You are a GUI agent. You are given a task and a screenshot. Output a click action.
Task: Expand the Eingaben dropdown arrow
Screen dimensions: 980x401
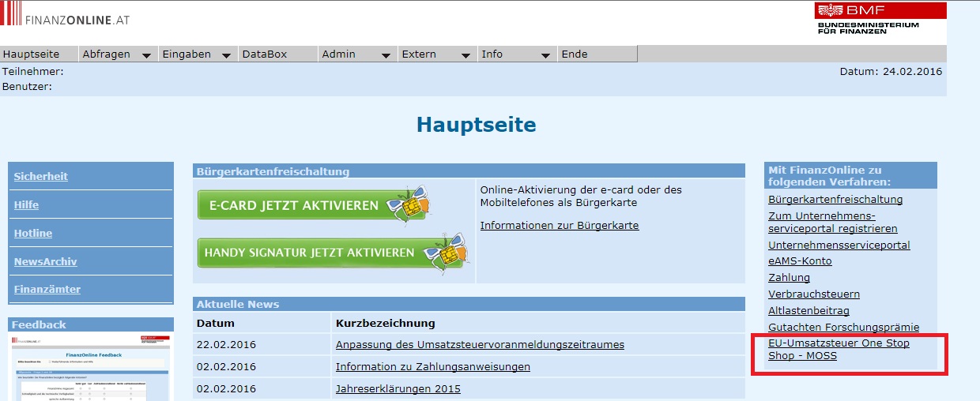226,55
